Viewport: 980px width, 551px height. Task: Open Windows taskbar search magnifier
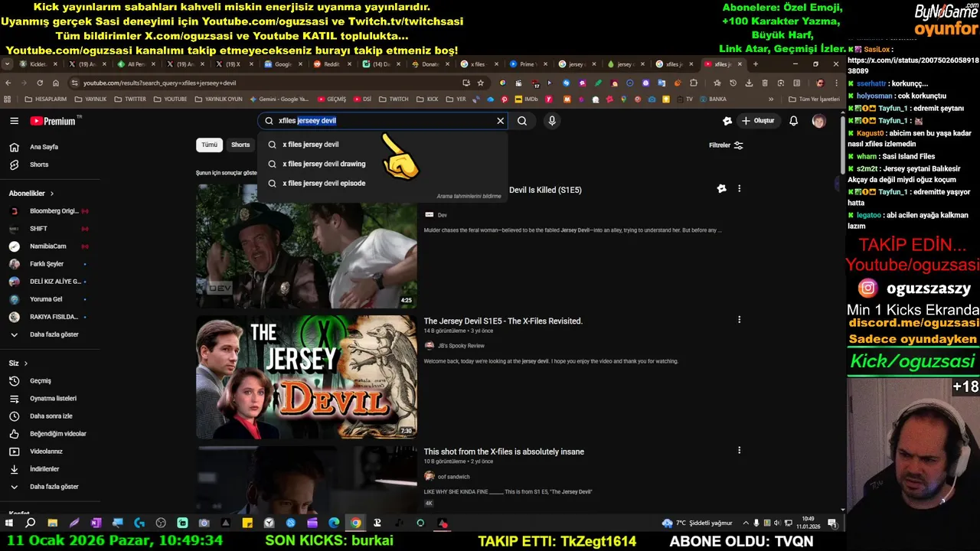tap(31, 523)
